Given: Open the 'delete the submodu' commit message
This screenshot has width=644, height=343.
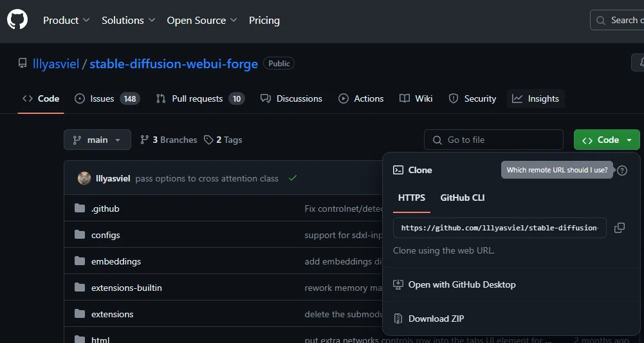Looking at the screenshot, I should click(x=344, y=314).
